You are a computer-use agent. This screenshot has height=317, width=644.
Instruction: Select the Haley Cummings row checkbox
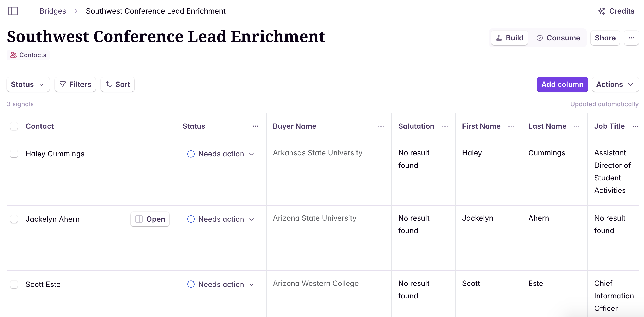(14, 154)
